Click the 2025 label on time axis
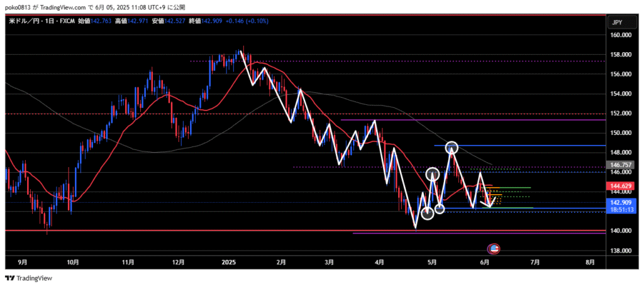The image size is (644, 287). [227, 261]
